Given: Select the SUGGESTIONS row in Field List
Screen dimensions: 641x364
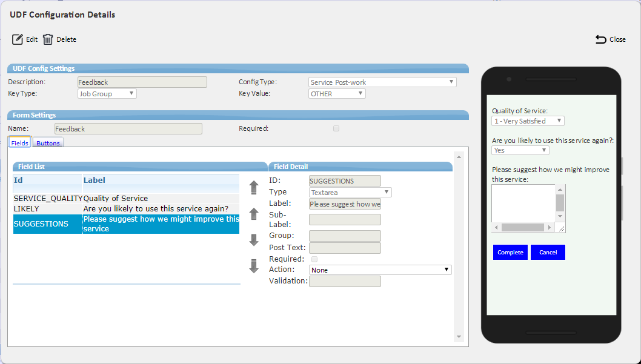Looking at the screenshot, I should [126, 224].
